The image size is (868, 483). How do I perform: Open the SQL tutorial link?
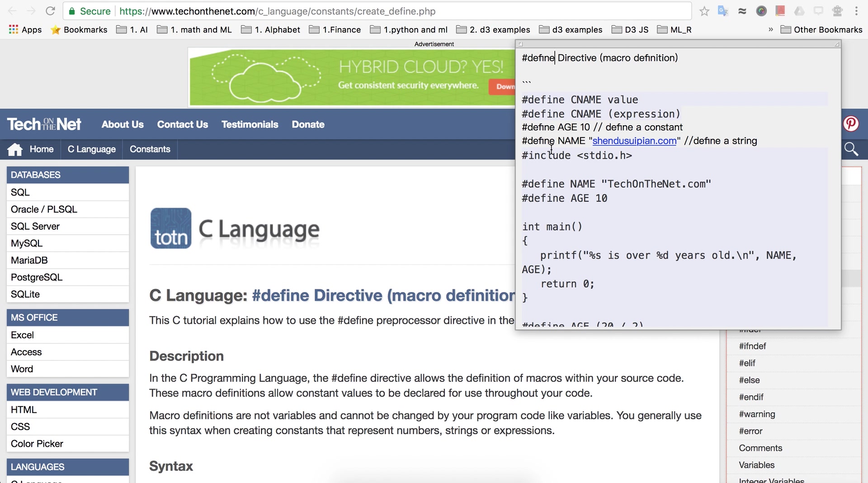(x=68, y=192)
